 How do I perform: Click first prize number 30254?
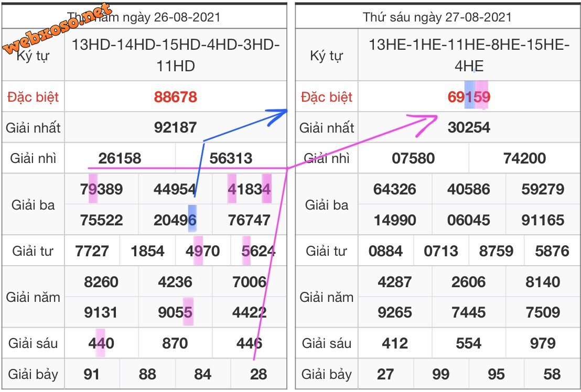click(x=469, y=128)
